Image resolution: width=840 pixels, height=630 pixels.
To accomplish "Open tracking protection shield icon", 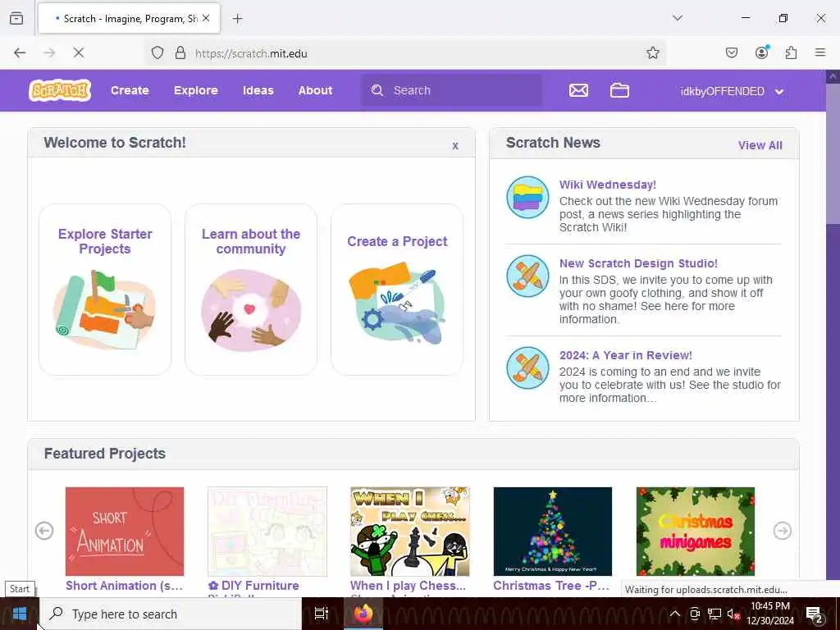I will tap(157, 52).
